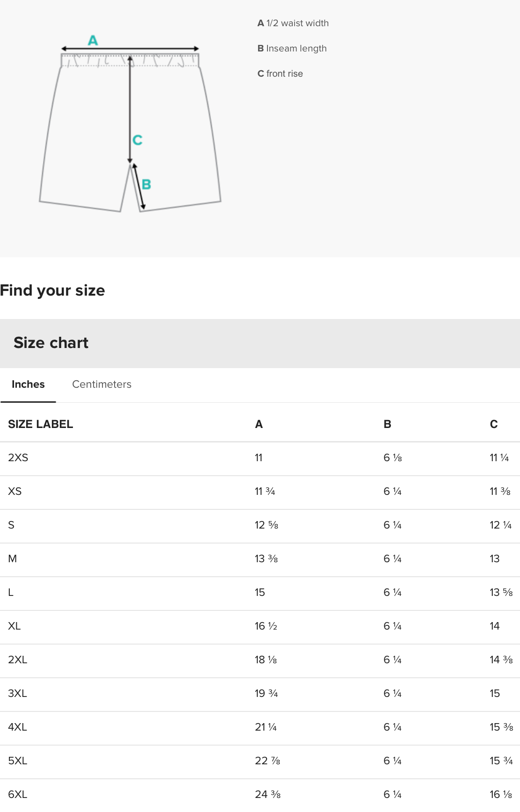This screenshot has width=520, height=812.
Task: Click the "Find your size" heading
Action: click(x=52, y=290)
